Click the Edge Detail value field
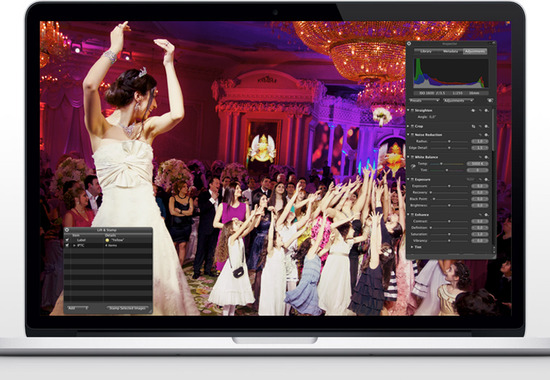 tap(479, 148)
